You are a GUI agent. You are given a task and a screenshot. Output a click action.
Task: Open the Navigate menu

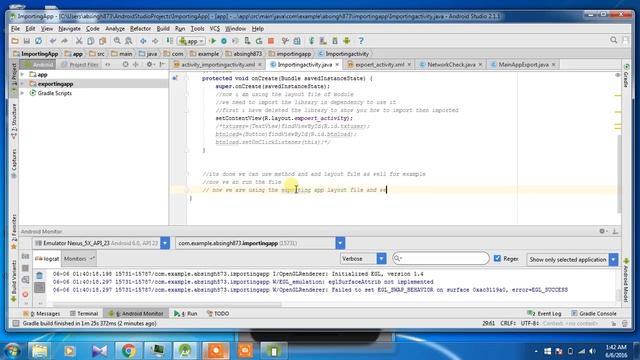[69, 29]
